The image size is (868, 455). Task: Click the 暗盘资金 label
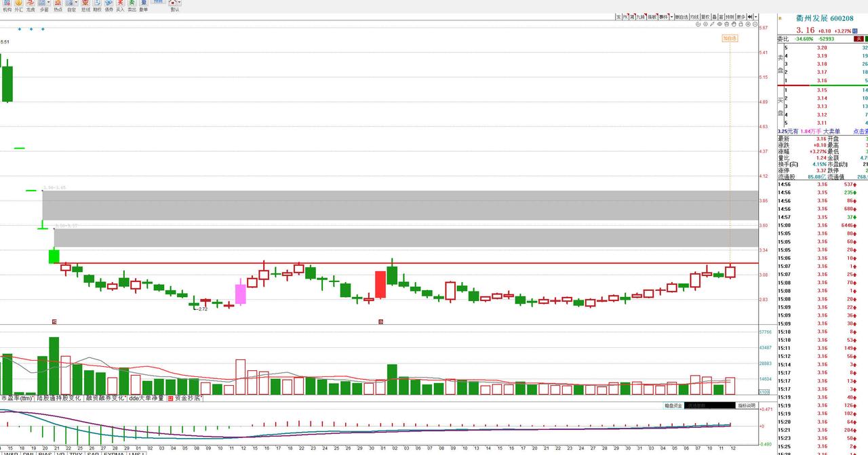pyautogui.click(x=673, y=405)
